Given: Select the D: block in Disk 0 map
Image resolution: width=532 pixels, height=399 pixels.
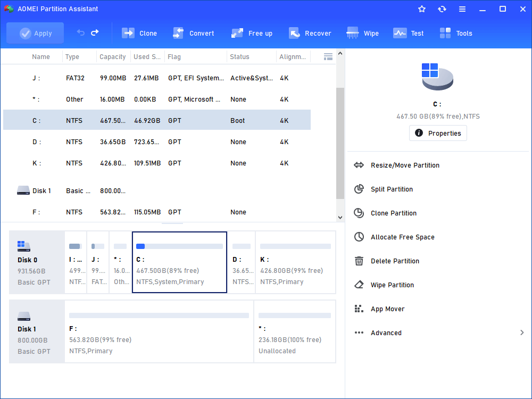Looking at the screenshot, I should click(x=242, y=262).
